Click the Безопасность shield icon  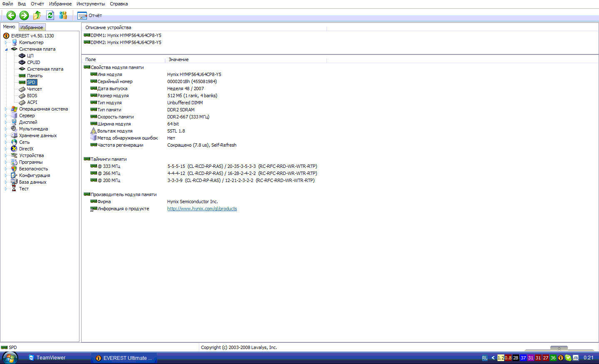click(14, 169)
